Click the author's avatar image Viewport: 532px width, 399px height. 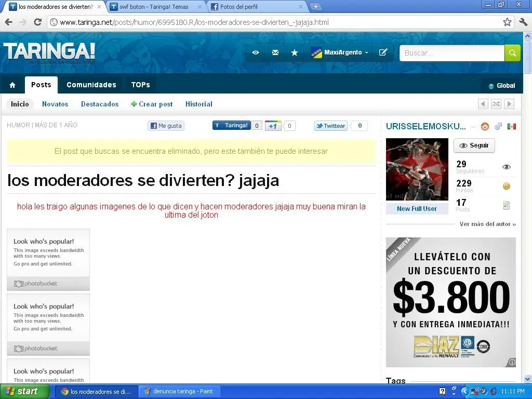[417, 169]
